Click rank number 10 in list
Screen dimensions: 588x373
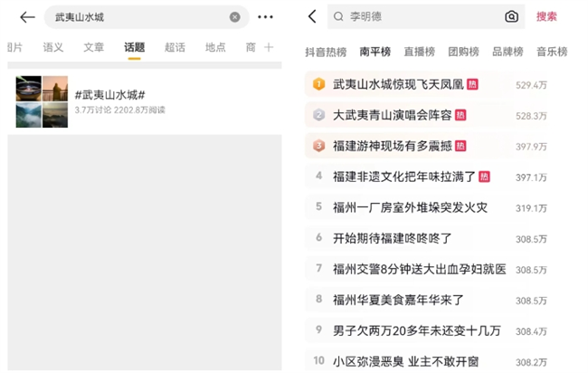coord(318,360)
